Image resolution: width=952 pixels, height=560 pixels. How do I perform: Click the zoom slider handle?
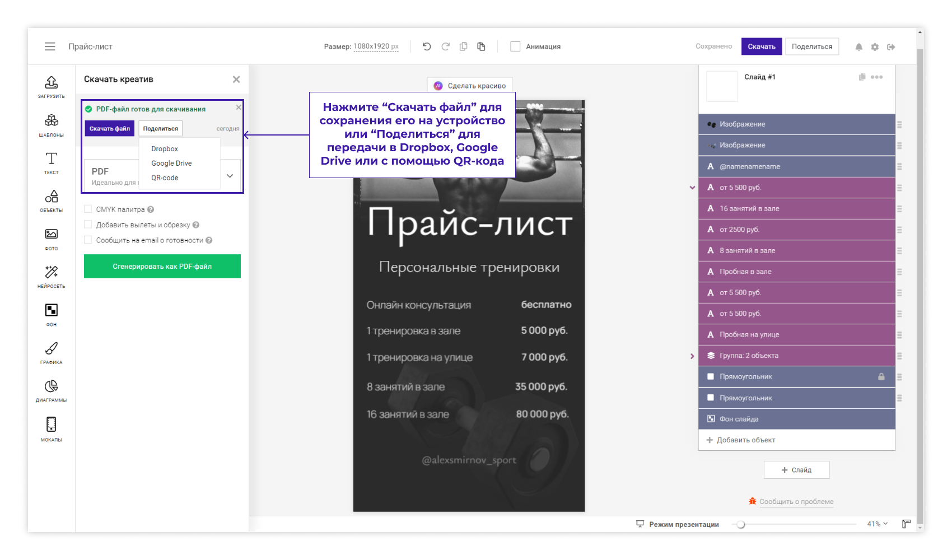(x=741, y=525)
